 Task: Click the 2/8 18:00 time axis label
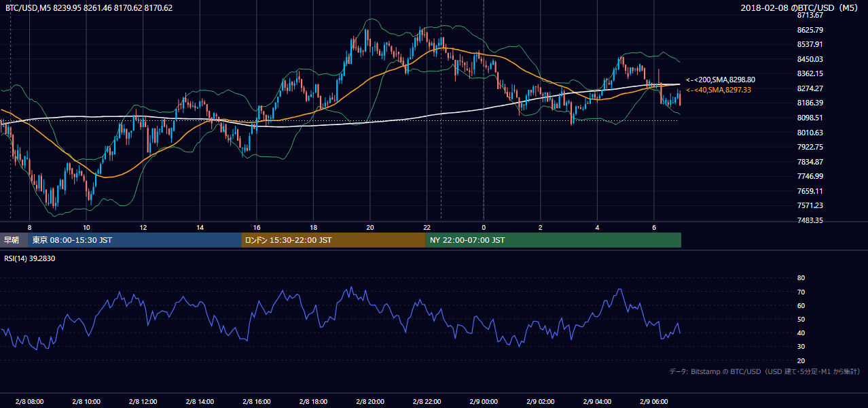point(313,401)
